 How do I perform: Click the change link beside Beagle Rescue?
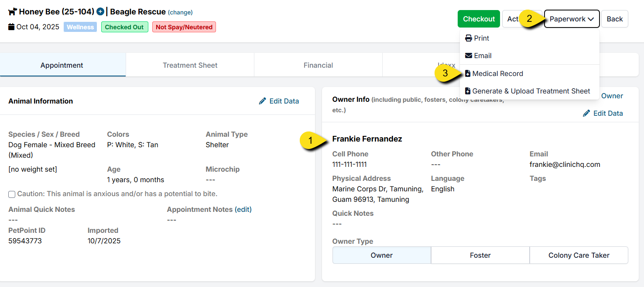pos(180,13)
